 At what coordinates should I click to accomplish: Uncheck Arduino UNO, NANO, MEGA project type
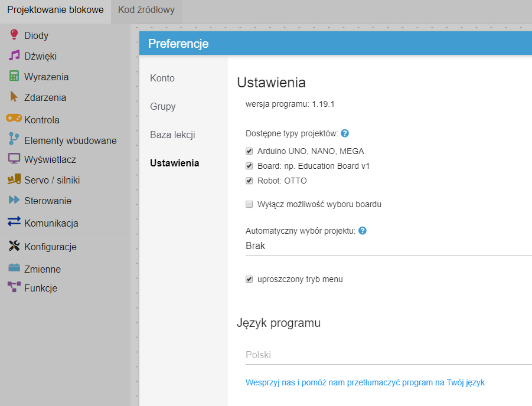click(249, 151)
